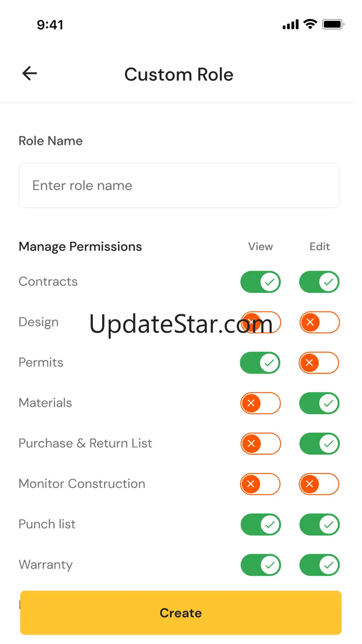The image size is (362, 644).
Task: Click the battery status icon
Action: (x=333, y=24)
